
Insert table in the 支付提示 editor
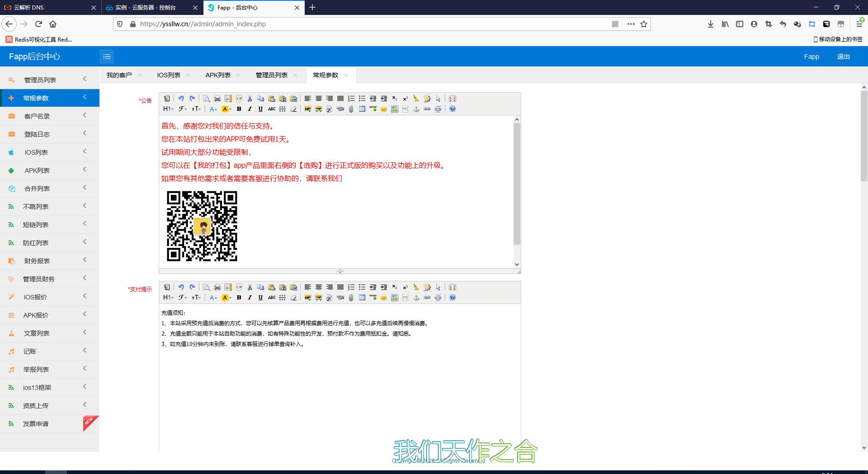[362, 298]
